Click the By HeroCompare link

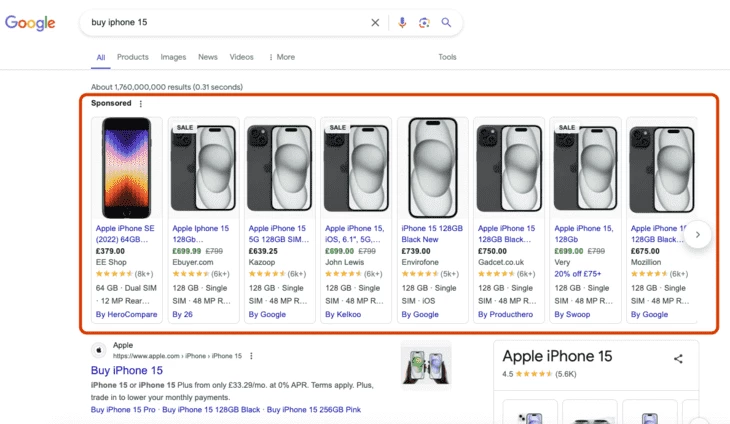click(x=126, y=315)
